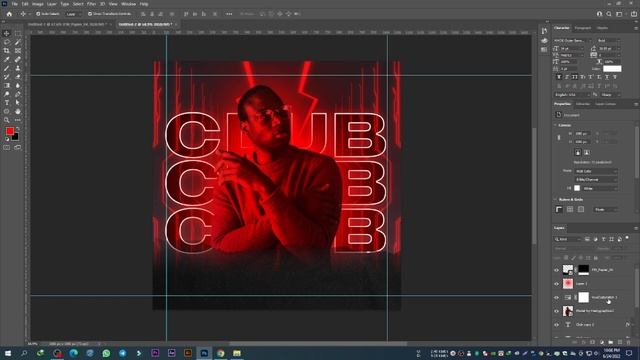
Task: Set canvas orientation to portrait
Action: (578, 152)
